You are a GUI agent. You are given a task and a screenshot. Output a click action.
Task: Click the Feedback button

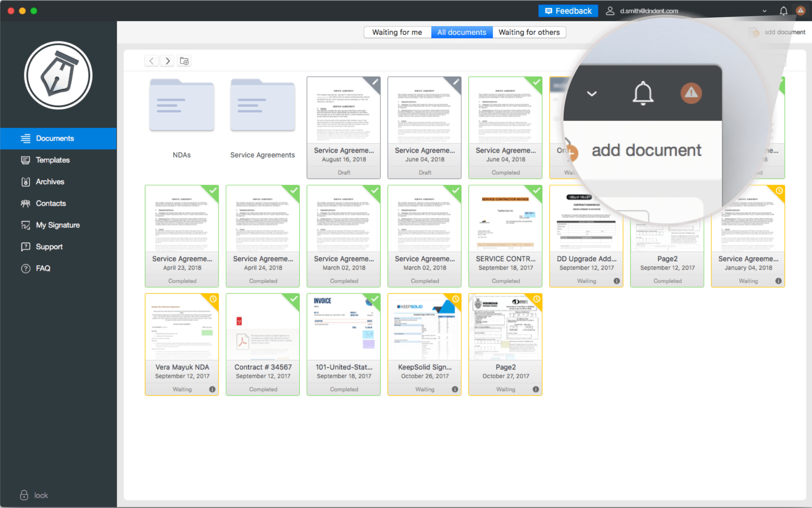point(568,11)
